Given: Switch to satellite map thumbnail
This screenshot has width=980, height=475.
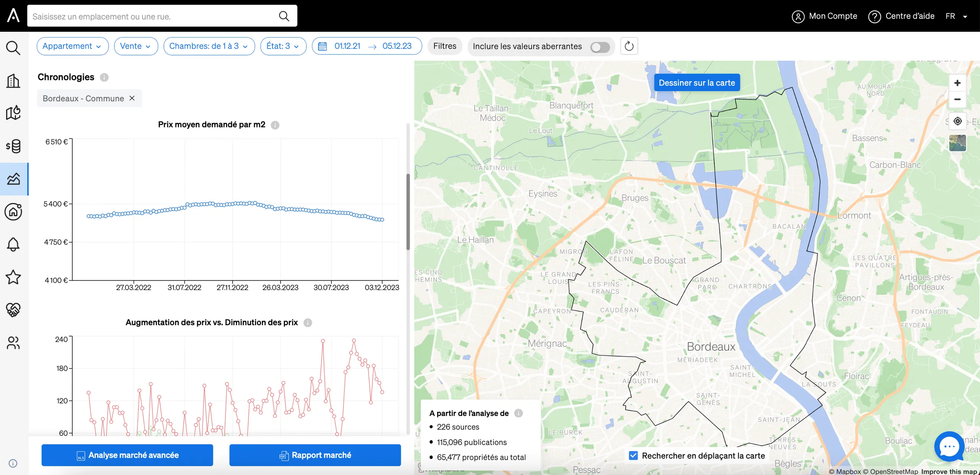Looking at the screenshot, I should [957, 143].
